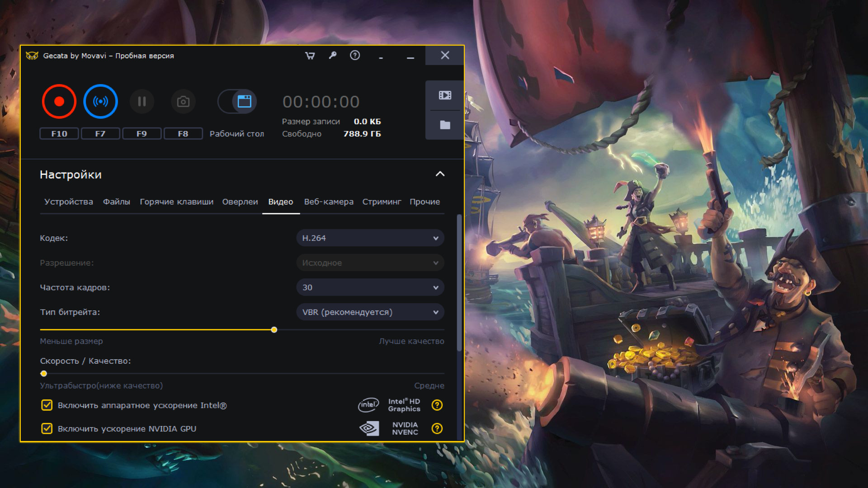The width and height of the screenshot is (868, 488).
Task: Open the shopping cart purchase icon
Action: (310, 56)
